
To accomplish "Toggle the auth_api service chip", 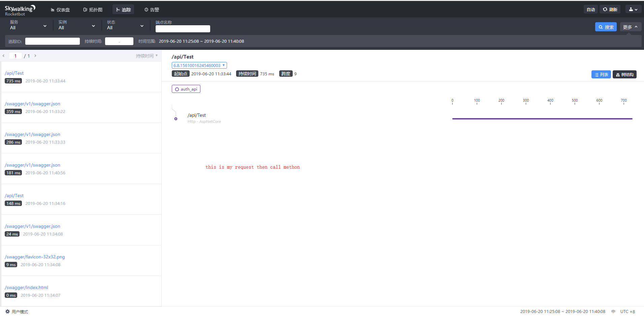I will pyautogui.click(x=186, y=89).
